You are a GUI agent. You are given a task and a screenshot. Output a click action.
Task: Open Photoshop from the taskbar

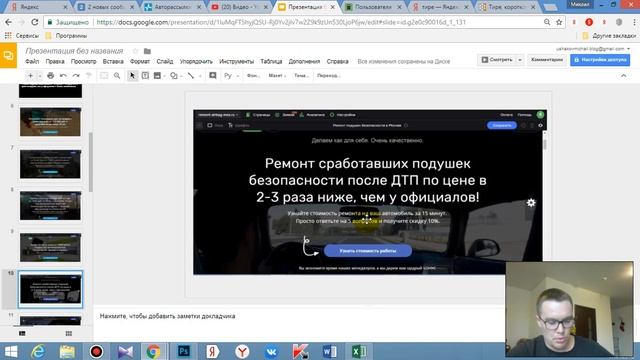click(x=184, y=351)
